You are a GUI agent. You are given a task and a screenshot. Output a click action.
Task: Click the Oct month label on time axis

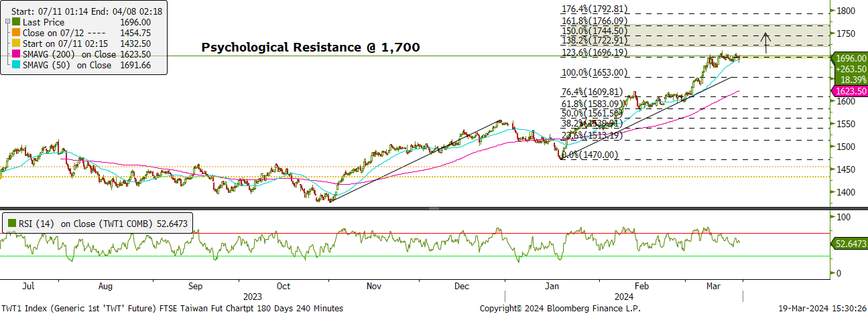click(x=285, y=286)
